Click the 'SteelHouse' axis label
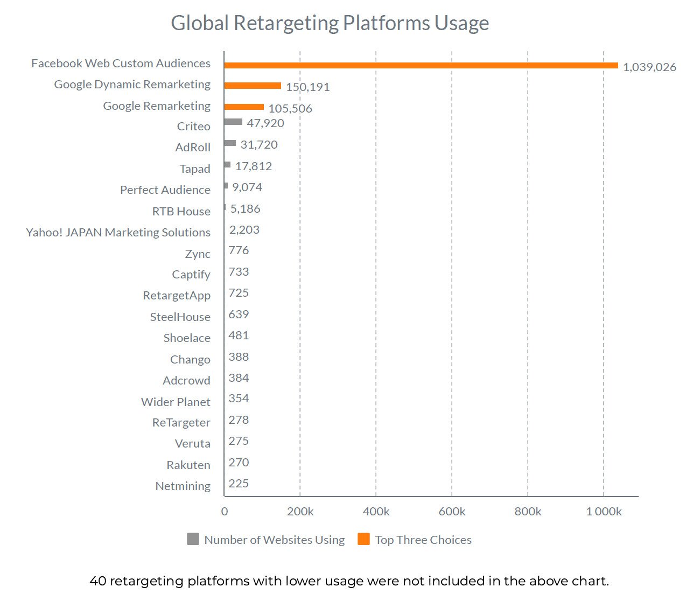The height and width of the screenshot is (615, 700). point(180,317)
